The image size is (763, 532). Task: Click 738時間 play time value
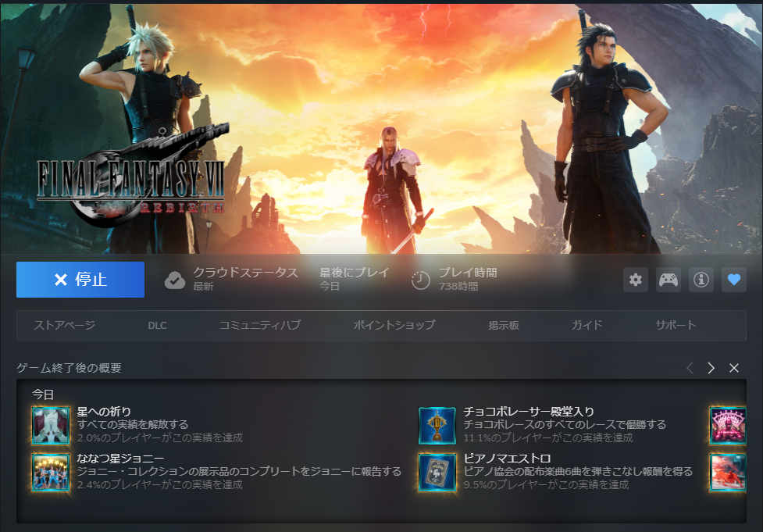click(x=458, y=286)
